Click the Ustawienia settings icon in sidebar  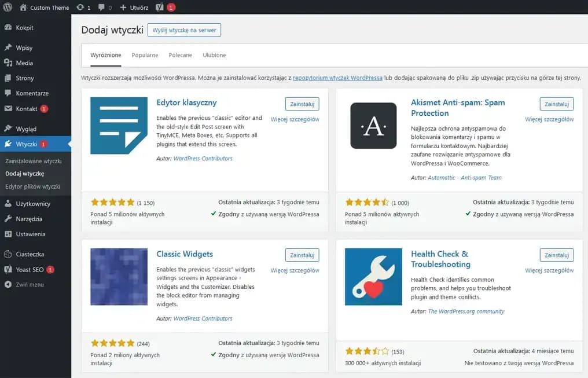coord(8,234)
